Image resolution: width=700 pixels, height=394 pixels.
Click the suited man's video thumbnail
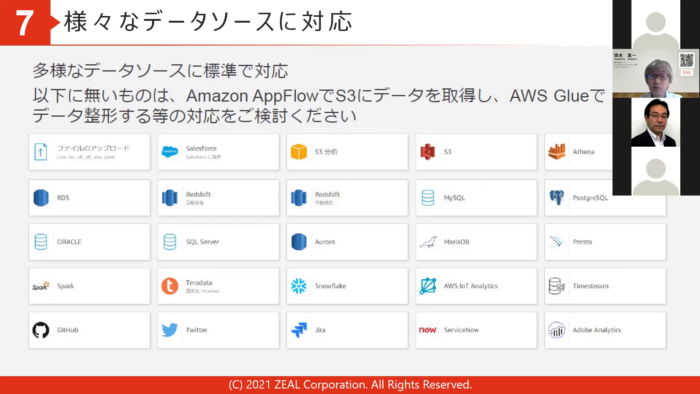[655, 122]
